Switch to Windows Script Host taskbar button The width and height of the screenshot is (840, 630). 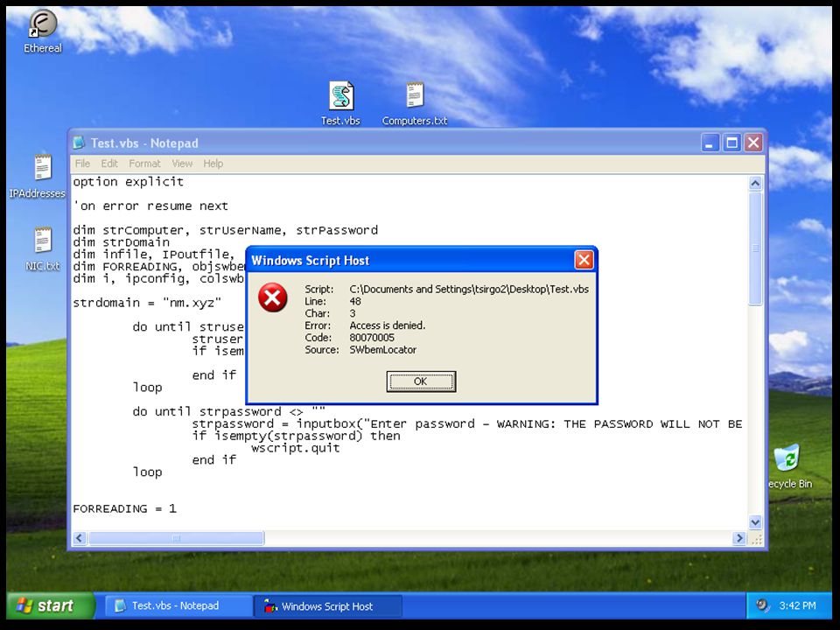pos(327,605)
